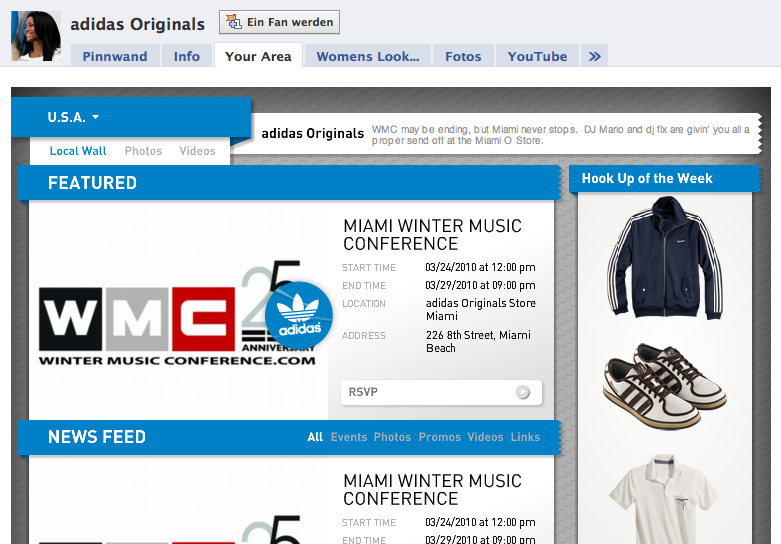Switch to the Videos sub-tab

point(197,151)
